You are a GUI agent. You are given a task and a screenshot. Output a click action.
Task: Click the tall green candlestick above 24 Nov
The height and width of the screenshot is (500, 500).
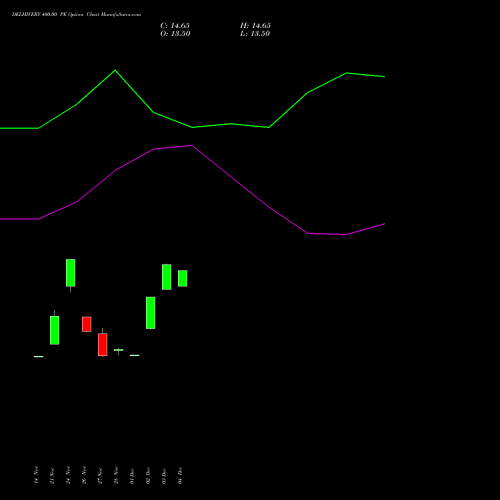pos(71,273)
